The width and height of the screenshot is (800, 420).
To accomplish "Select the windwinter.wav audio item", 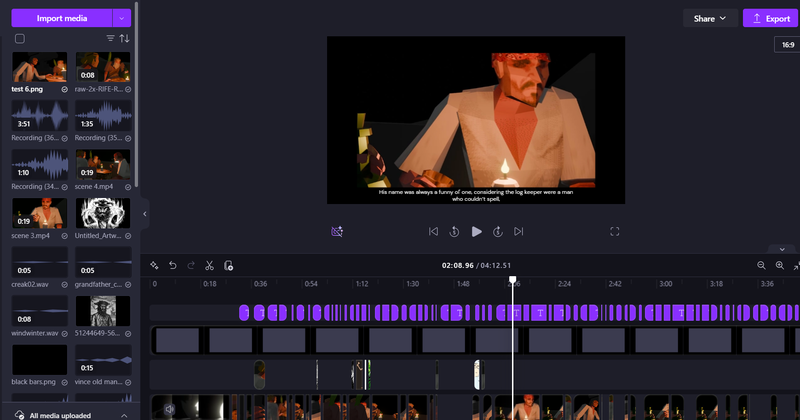I will pos(39,311).
